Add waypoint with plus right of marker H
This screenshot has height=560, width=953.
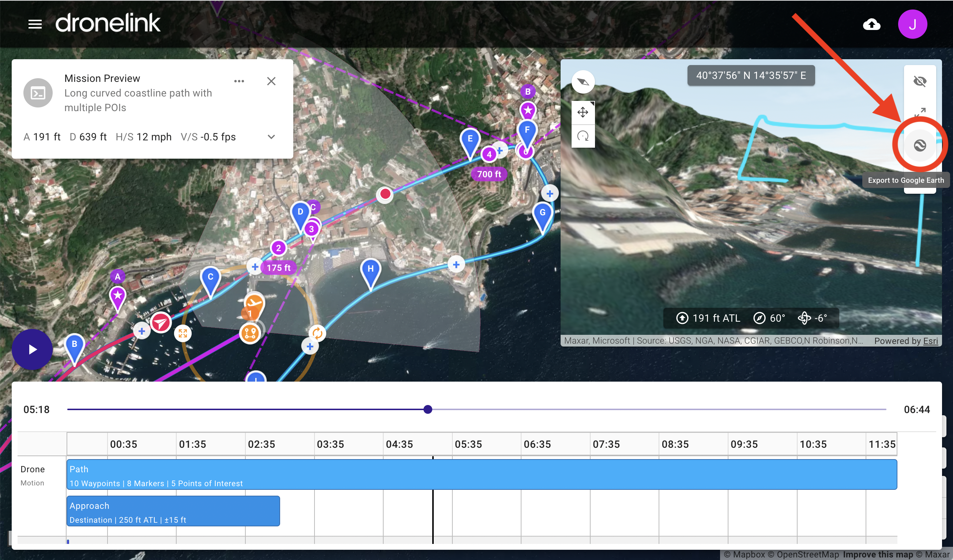456,265
